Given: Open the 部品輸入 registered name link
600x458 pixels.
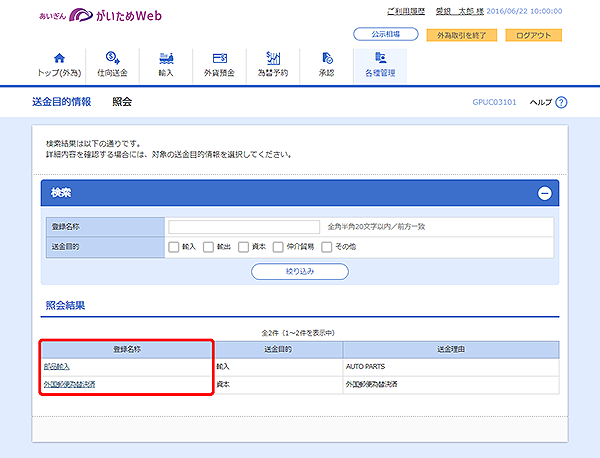Looking at the screenshot, I should click(x=57, y=367).
